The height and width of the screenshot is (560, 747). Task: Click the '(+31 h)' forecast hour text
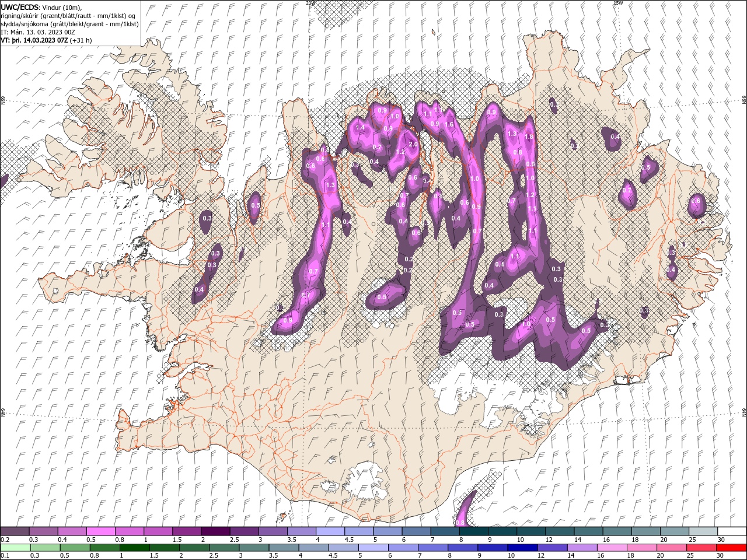81,40
